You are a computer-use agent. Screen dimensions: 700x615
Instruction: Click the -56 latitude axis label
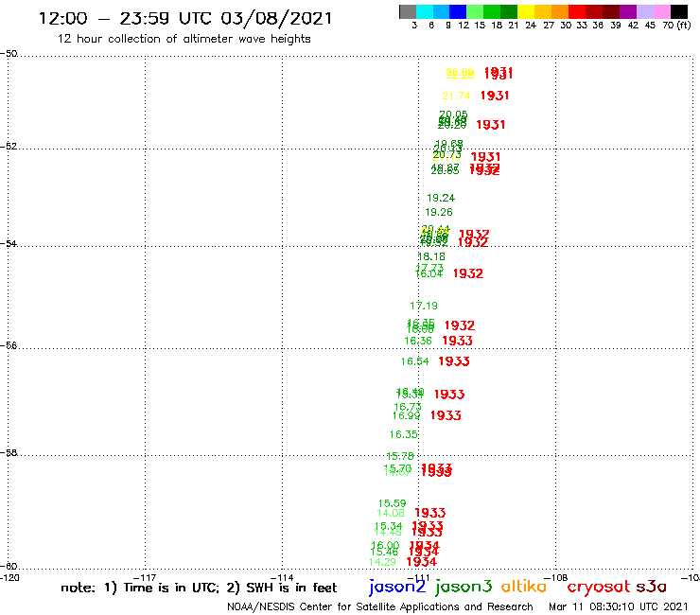[x=9, y=345]
